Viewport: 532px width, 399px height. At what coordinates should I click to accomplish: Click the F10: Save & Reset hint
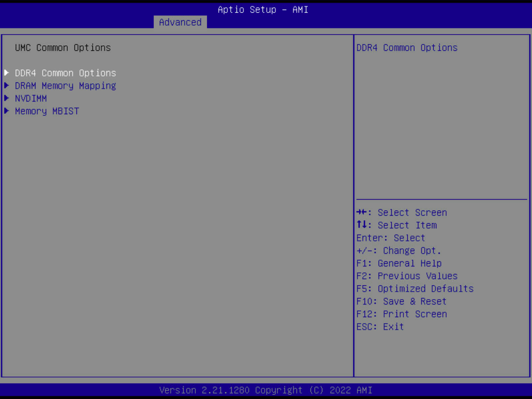pos(401,302)
